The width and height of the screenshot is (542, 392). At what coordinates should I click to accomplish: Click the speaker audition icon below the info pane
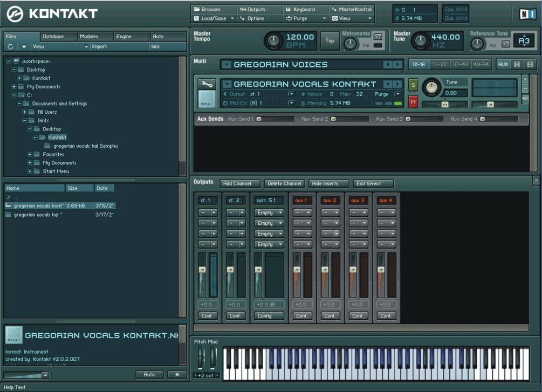177,374
